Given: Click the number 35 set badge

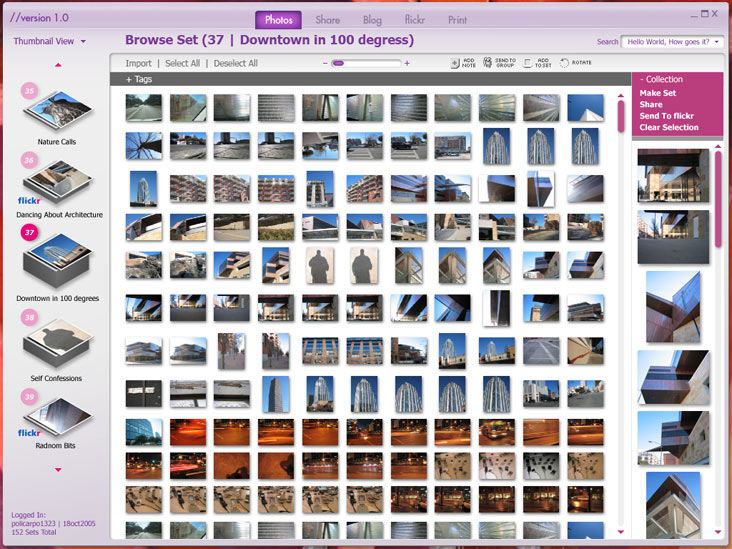Looking at the screenshot, I should 29,91.
